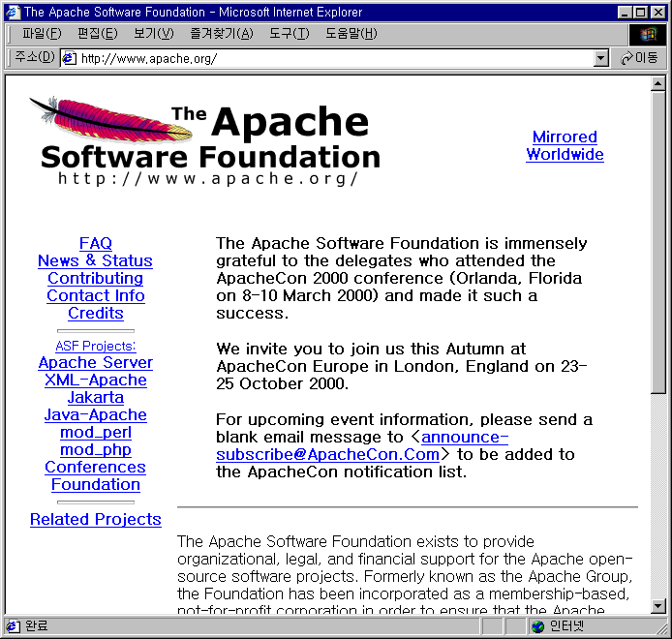Open the Mirrored Worldwide link
Image resolution: width=672 pixels, height=639 pixels.
click(565, 146)
